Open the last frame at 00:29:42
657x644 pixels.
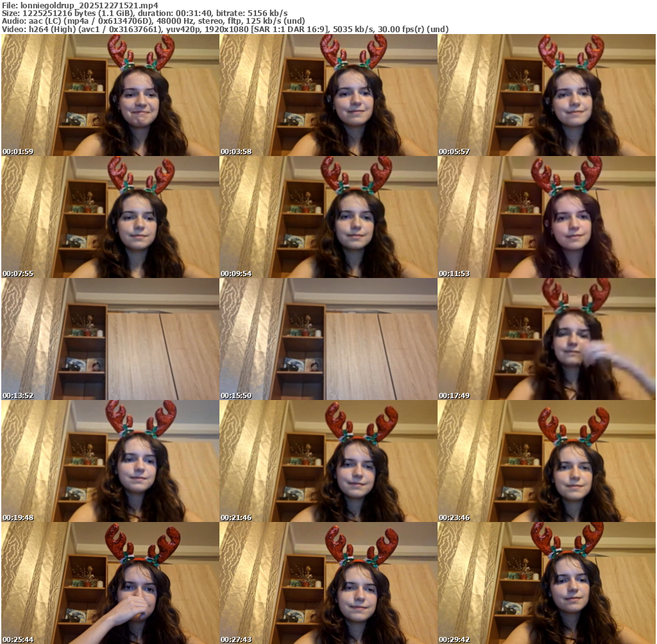click(547, 583)
